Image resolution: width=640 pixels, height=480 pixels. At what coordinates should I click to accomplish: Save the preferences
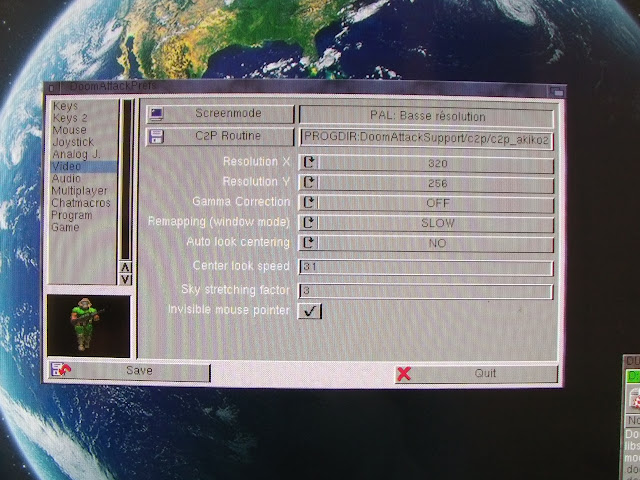tap(129, 371)
